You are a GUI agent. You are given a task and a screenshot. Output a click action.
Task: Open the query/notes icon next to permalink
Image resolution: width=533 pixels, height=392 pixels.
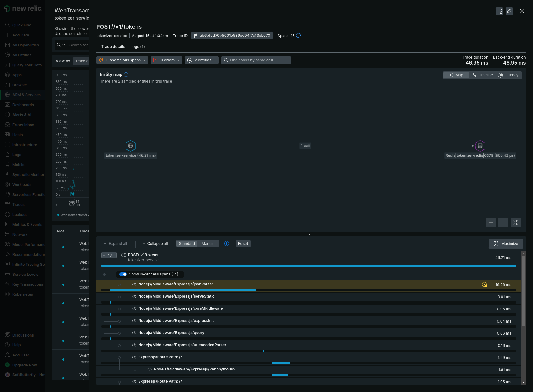499,11
